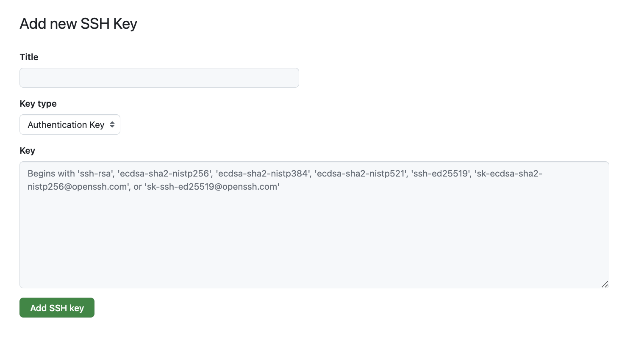Click the "Key type" label
Screen dimensions: 644x337
pos(38,104)
